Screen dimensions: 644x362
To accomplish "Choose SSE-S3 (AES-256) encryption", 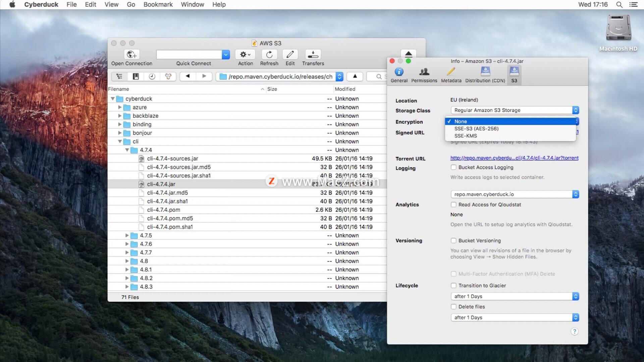I will click(x=511, y=129).
